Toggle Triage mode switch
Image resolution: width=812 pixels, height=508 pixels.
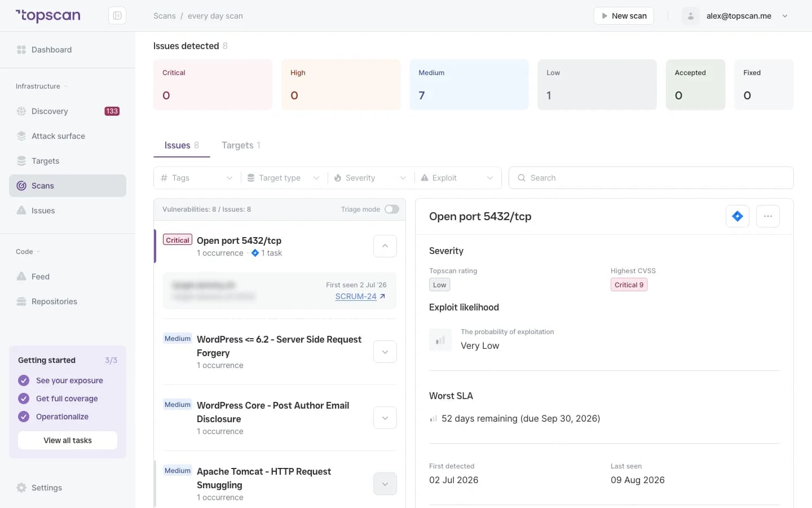click(x=392, y=209)
